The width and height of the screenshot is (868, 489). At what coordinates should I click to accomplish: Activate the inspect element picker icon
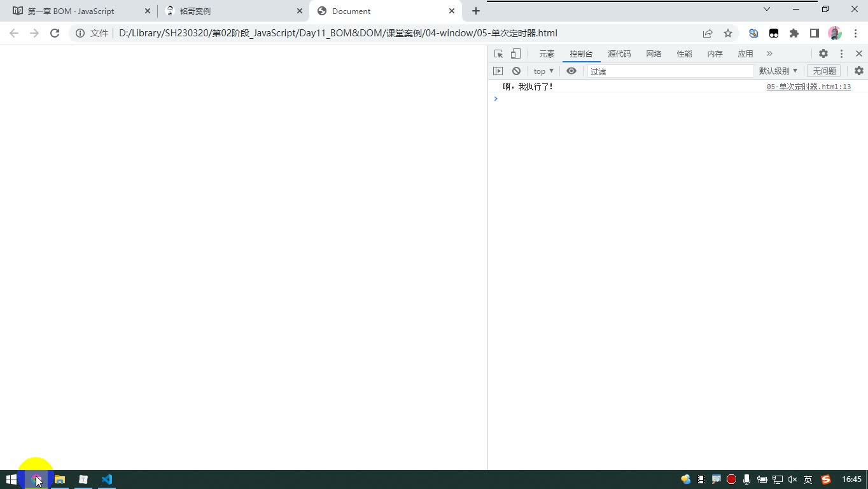tap(498, 54)
